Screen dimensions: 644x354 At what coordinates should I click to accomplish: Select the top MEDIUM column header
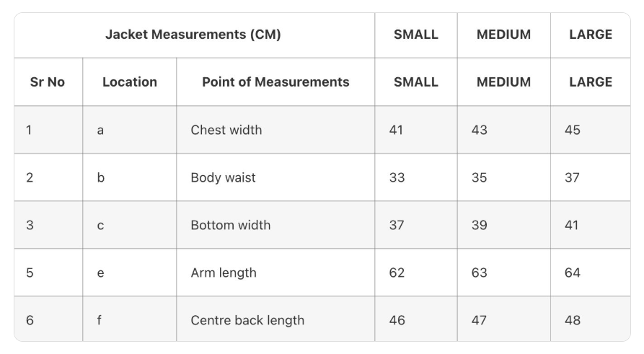[x=503, y=35]
